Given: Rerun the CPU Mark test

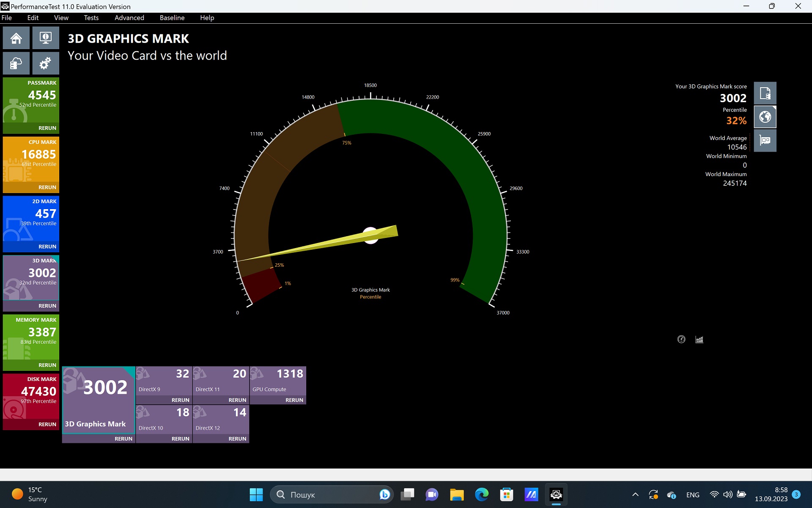Looking at the screenshot, I should click(47, 187).
